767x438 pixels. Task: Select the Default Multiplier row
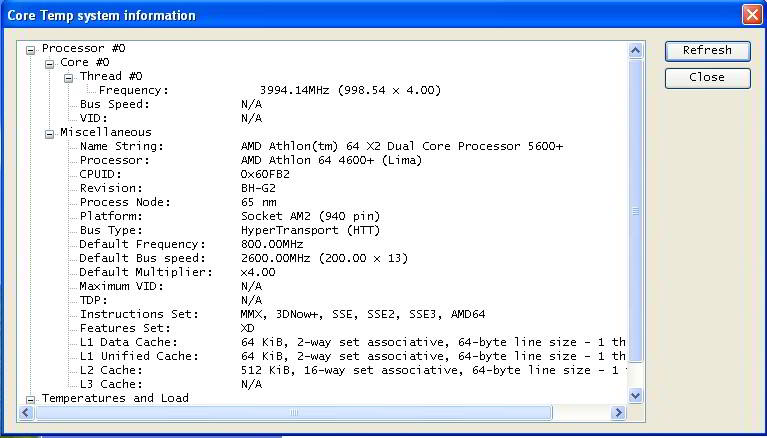178,272
